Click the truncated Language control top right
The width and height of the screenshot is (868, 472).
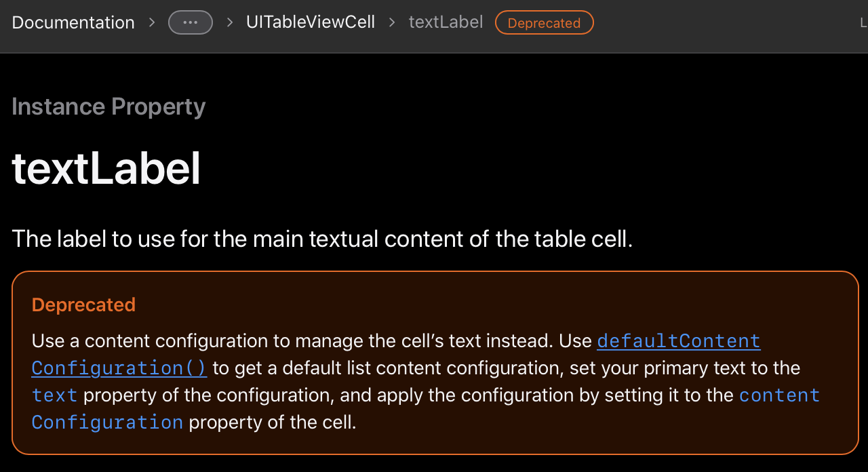pos(864,22)
